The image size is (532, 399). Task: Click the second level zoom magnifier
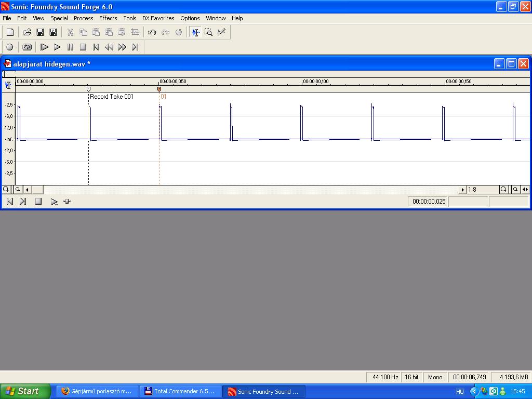18,189
